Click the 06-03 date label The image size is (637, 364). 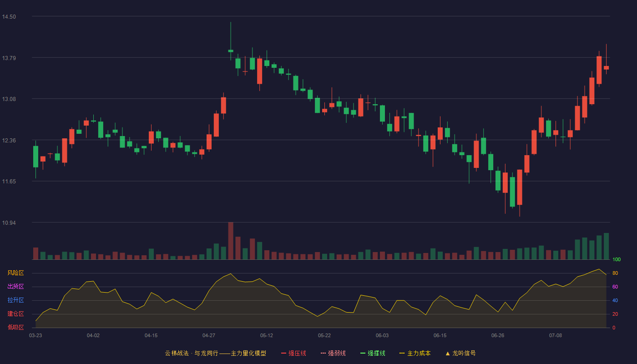(x=382, y=335)
